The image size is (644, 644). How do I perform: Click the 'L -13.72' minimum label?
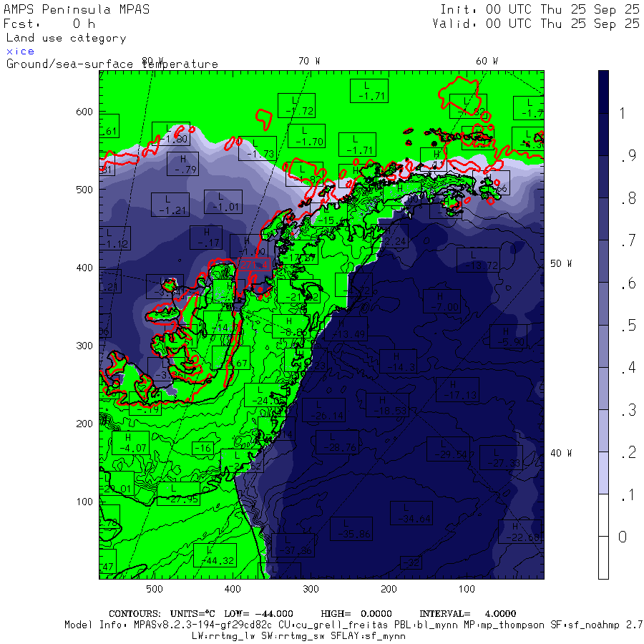click(x=479, y=260)
